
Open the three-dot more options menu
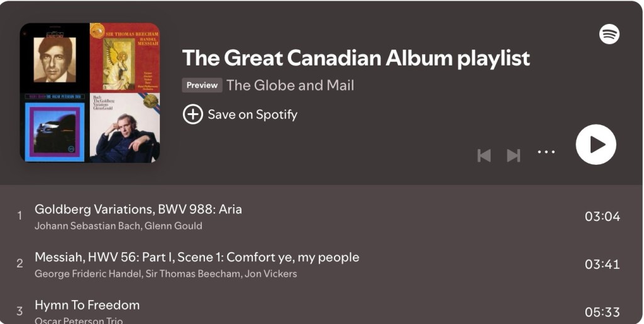[x=546, y=152]
